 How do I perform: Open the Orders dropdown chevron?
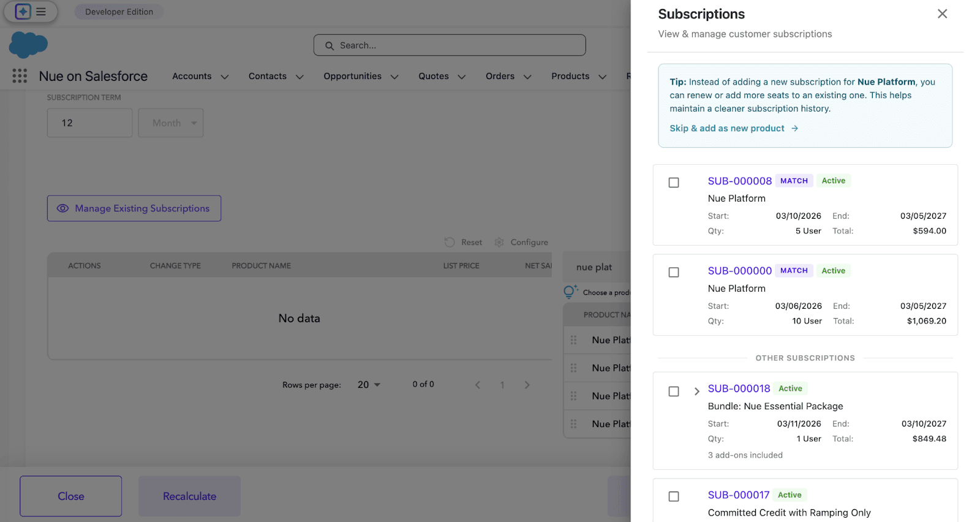click(527, 77)
